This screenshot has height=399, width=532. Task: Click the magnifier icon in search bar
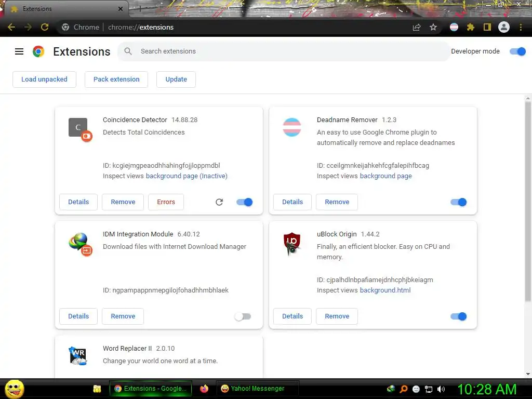128,51
